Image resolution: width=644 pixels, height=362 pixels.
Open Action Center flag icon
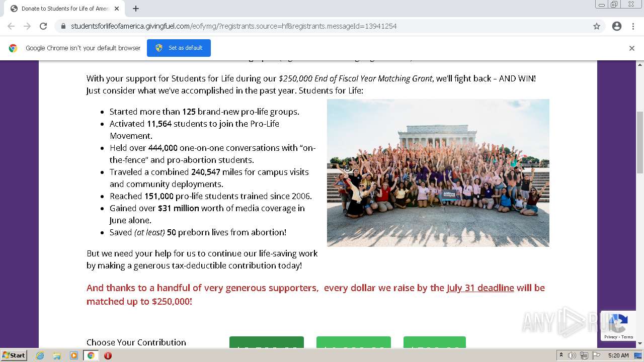[x=596, y=355]
